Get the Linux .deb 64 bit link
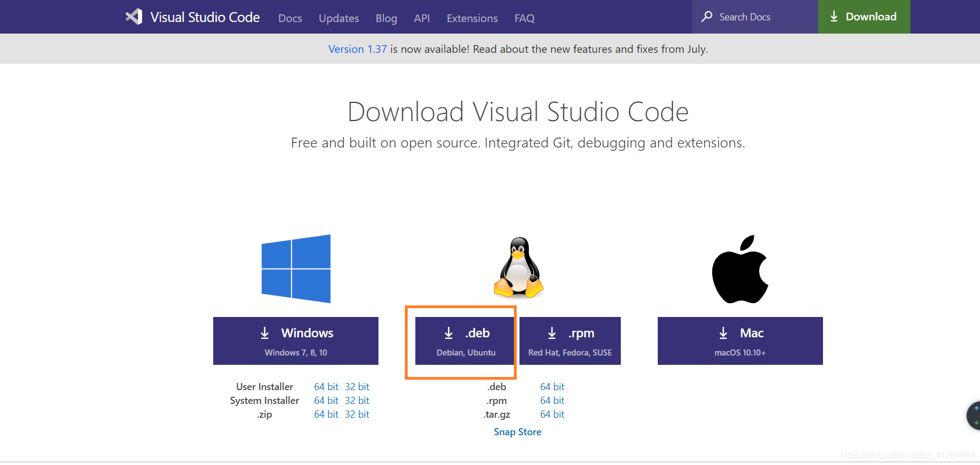 (x=552, y=387)
